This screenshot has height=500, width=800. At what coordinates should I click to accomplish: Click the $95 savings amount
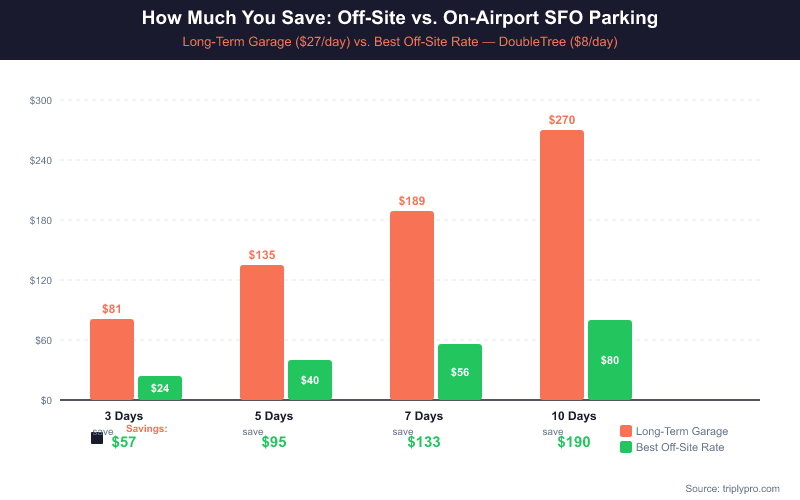pyautogui.click(x=274, y=442)
